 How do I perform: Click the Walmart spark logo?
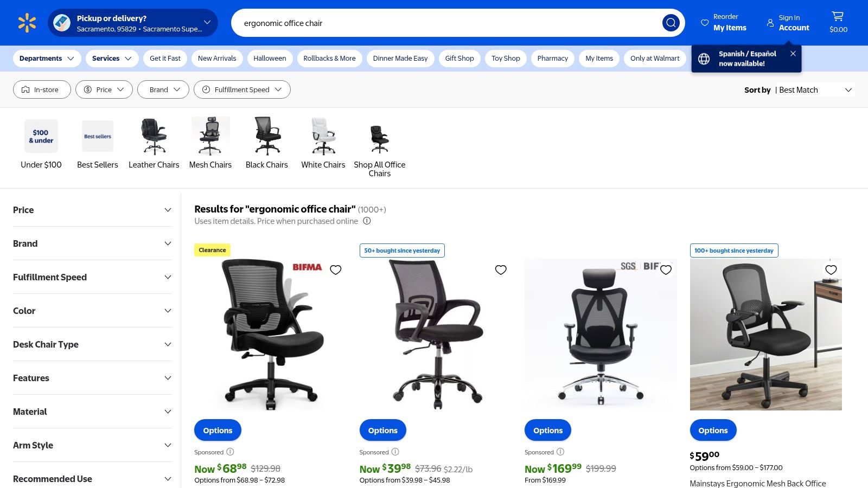[27, 23]
